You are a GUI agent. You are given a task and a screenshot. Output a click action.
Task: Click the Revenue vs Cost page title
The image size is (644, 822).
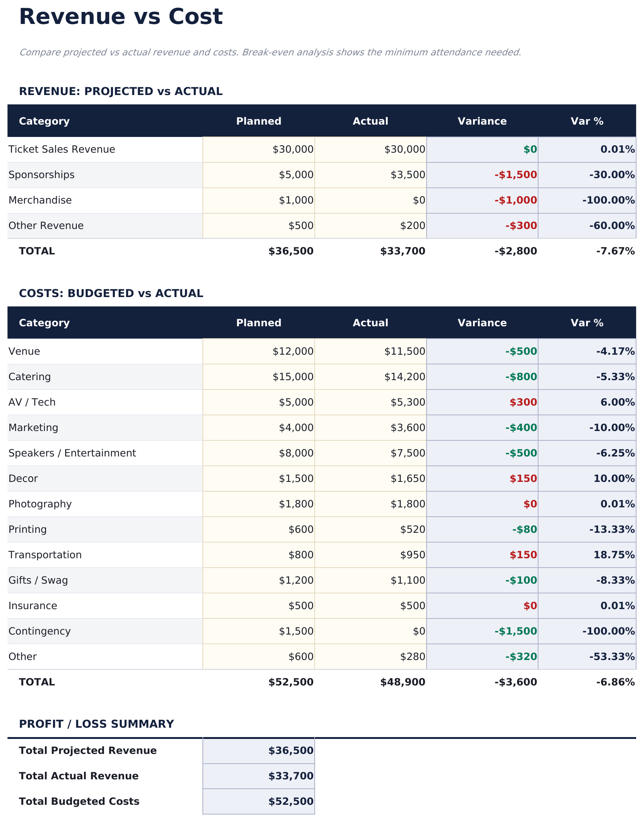pyautogui.click(x=122, y=16)
